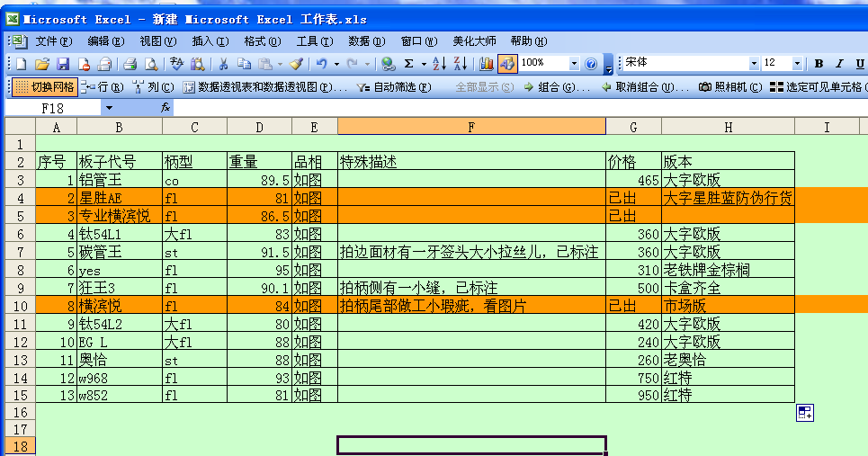Image resolution: width=868 pixels, height=456 pixels.
Task: Open the 格式 menu
Action: (262, 41)
